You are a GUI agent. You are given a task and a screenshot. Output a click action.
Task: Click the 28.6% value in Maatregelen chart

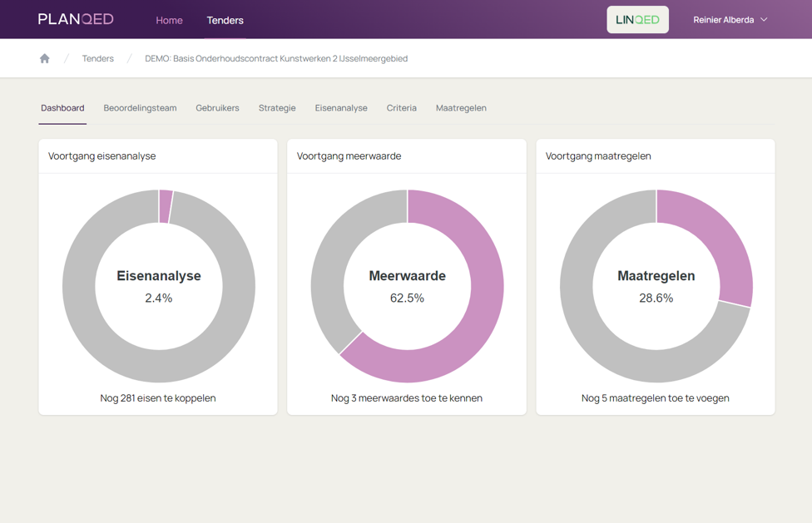pos(656,298)
